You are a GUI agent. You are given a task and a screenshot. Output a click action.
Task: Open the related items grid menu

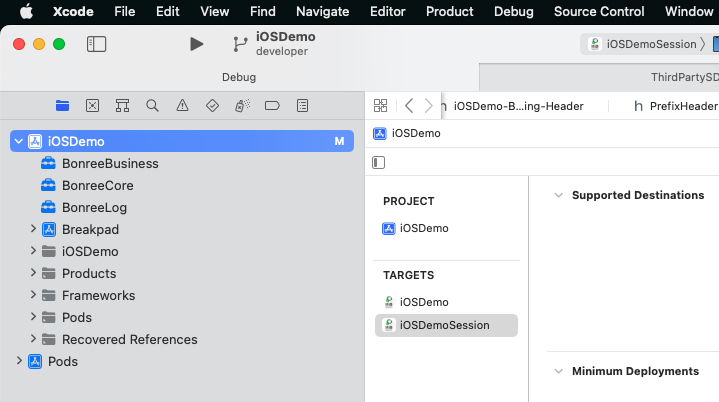point(380,105)
